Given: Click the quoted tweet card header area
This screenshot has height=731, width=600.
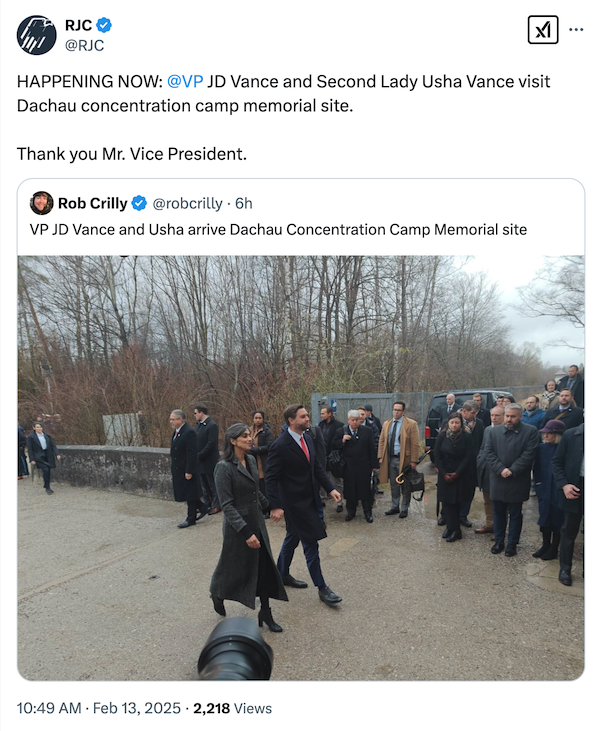Looking at the screenshot, I should click(301, 217).
